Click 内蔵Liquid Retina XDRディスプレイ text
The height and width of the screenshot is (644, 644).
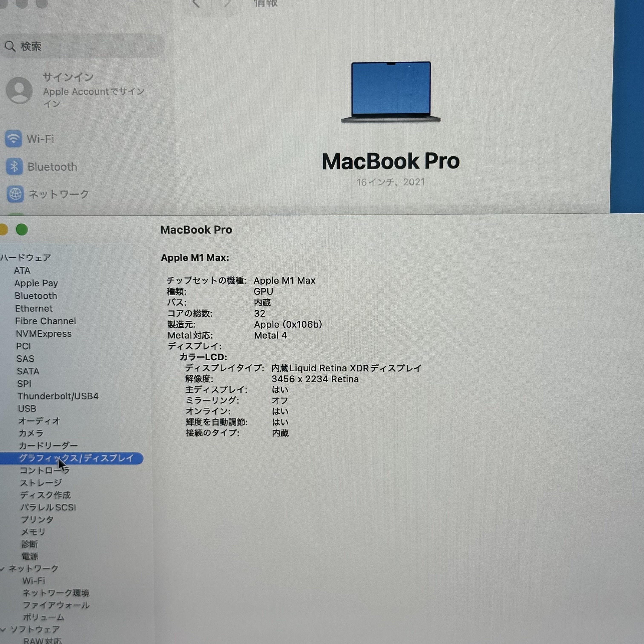(x=347, y=368)
